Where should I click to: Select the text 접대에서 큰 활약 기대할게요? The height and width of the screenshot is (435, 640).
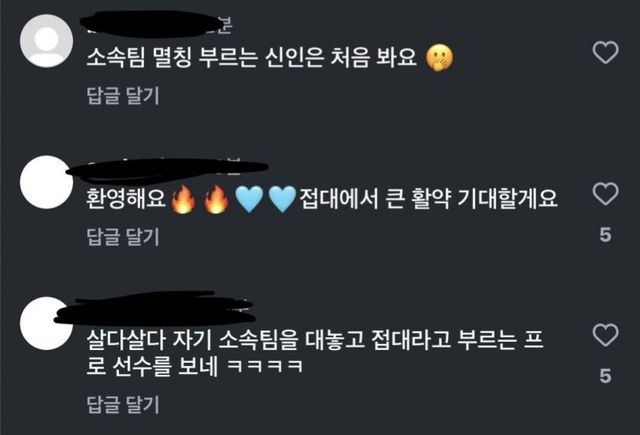[429, 199]
